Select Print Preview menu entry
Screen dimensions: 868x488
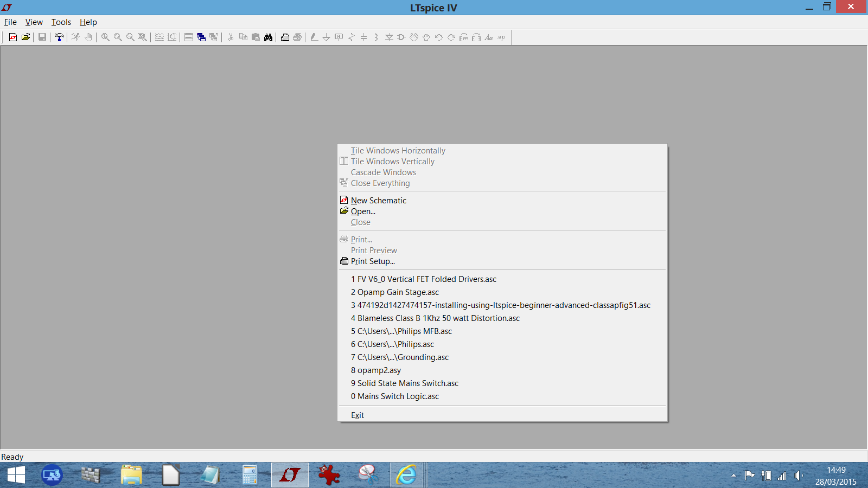[502, 251]
